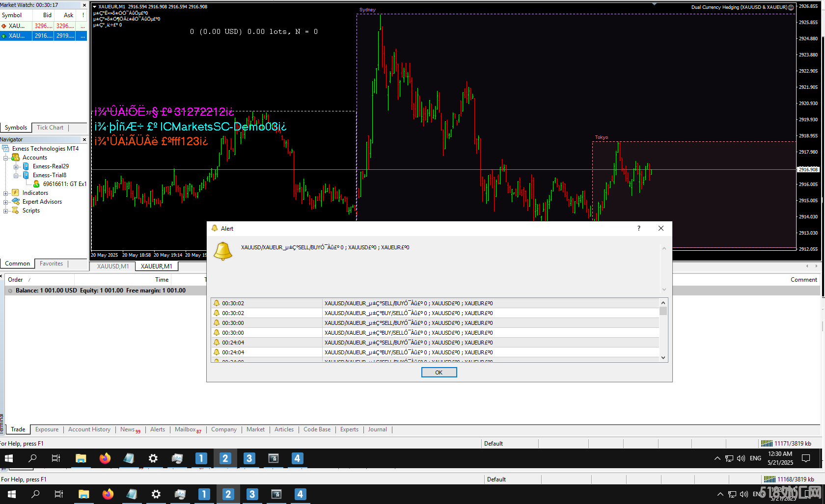This screenshot has width=825, height=504.
Task: Click the Exness-Trial8 server icon
Action: pos(26,175)
